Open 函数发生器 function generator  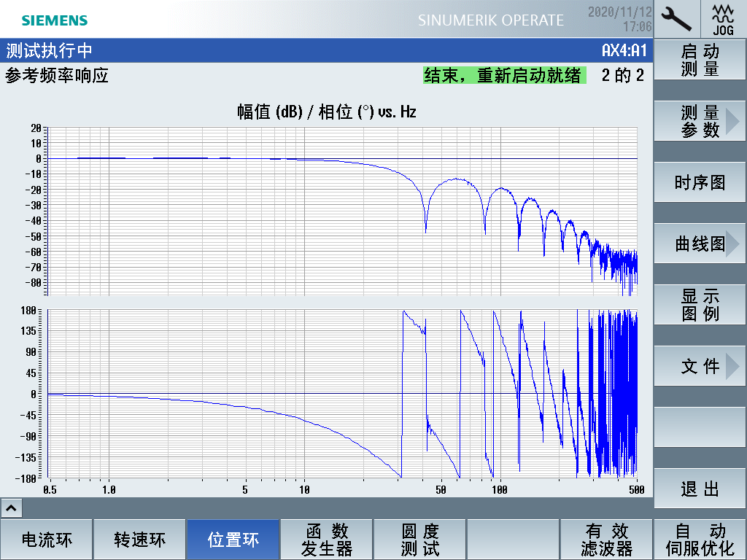tap(327, 540)
